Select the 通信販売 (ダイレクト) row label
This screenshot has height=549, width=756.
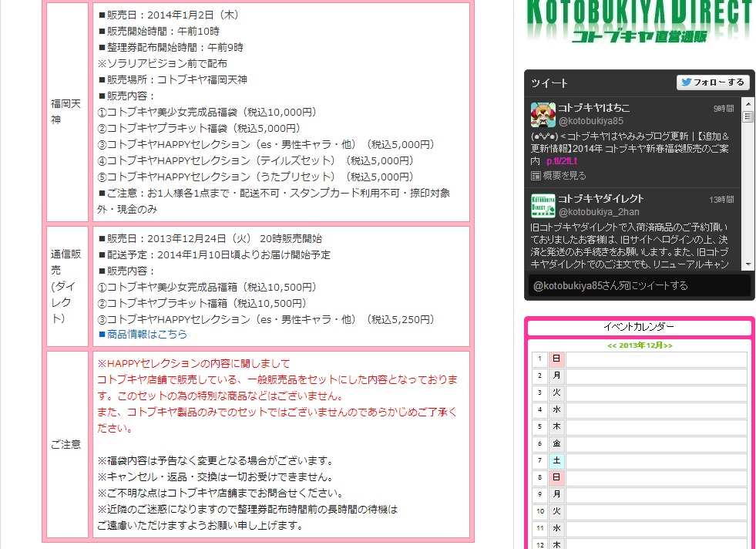66,286
